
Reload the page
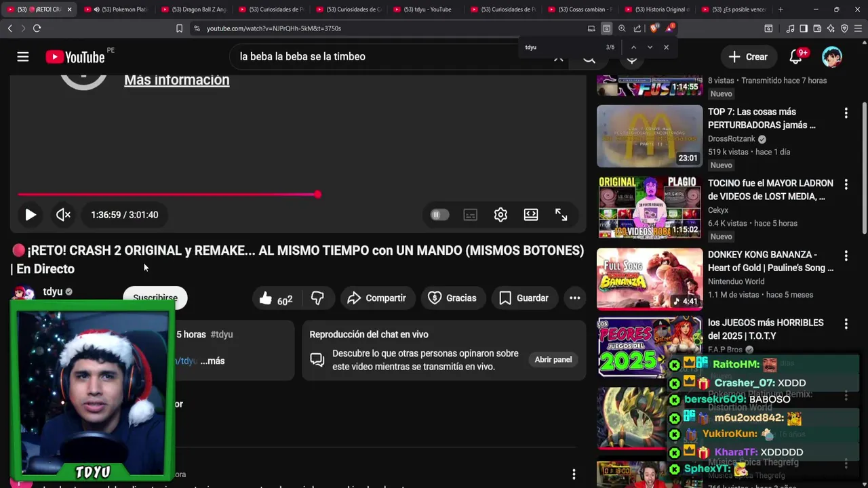tap(37, 28)
